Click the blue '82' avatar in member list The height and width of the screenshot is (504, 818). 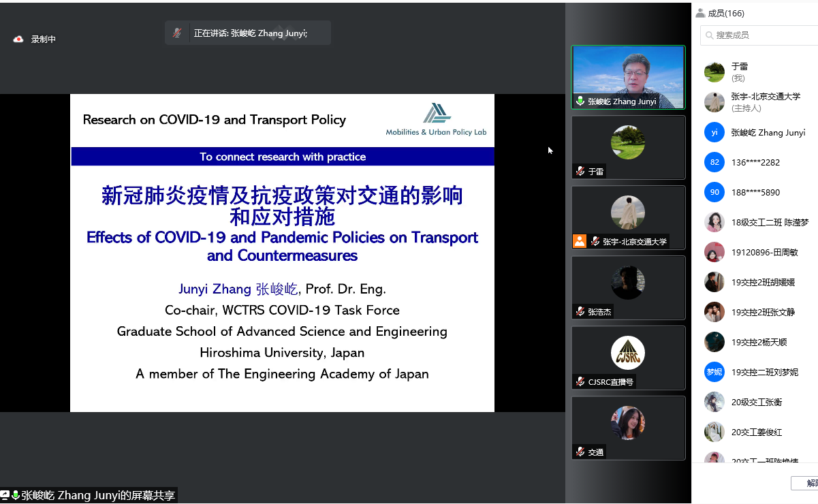pyautogui.click(x=714, y=162)
